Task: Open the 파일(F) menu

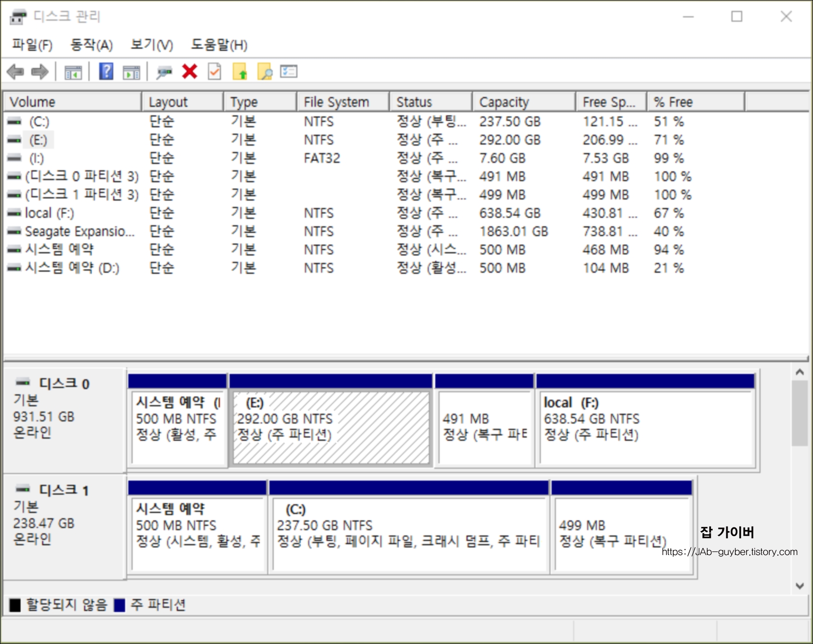Action: click(x=31, y=45)
